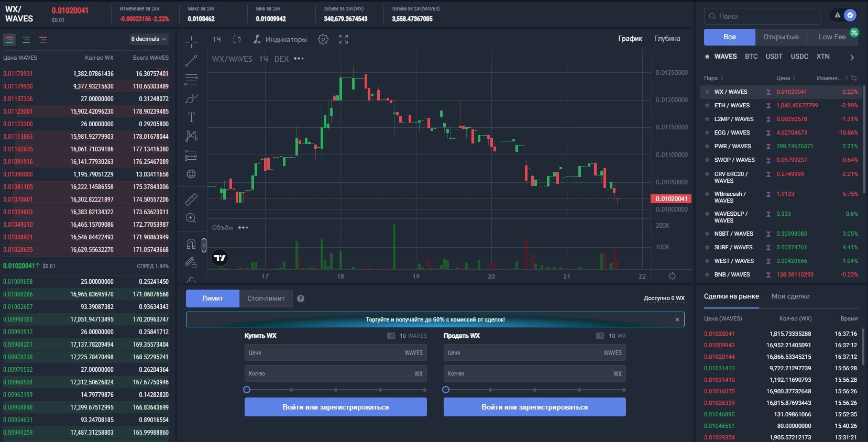Click the login button under Купить WX
Image resolution: width=868 pixels, height=442 pixels.
pos(336,407)
